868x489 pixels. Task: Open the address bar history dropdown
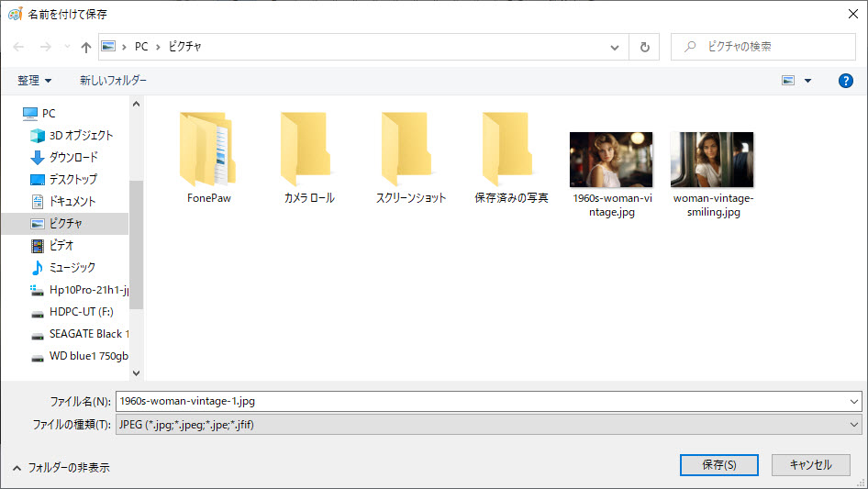pos(615,47)
